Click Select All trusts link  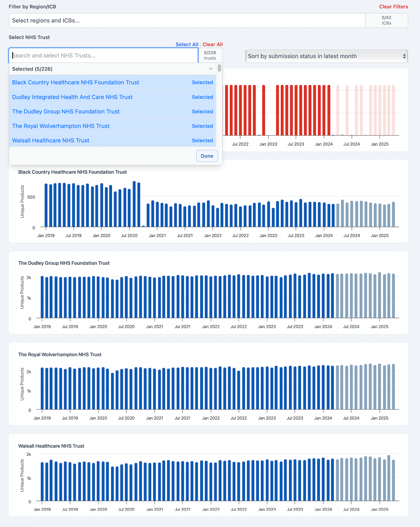[187, 44]
